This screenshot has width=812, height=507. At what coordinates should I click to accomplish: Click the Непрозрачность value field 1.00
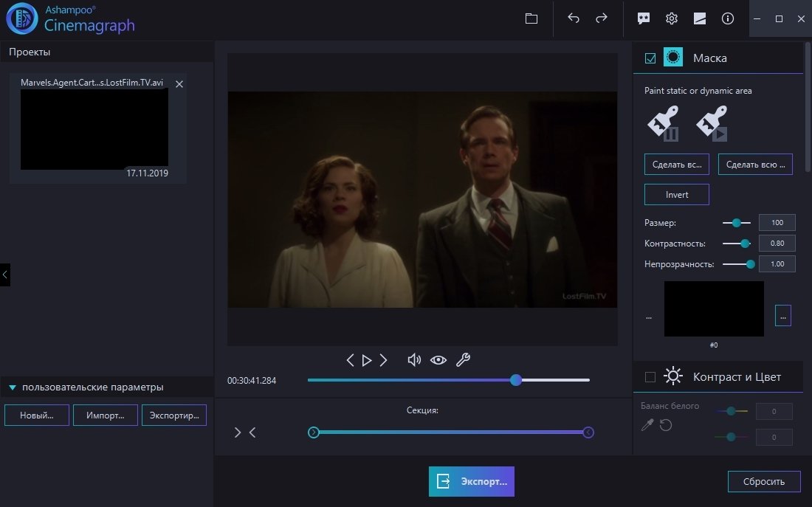click(x=777, y=264)
